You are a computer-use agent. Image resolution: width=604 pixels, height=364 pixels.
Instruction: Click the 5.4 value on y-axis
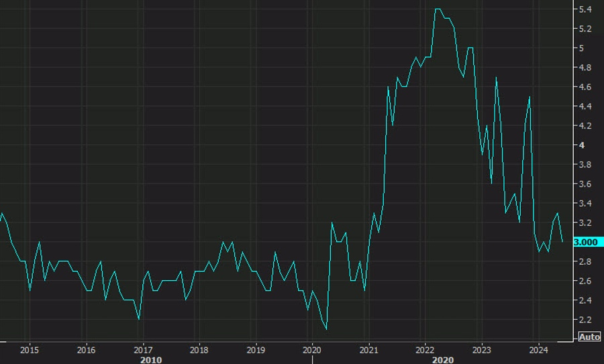[585, 9]
